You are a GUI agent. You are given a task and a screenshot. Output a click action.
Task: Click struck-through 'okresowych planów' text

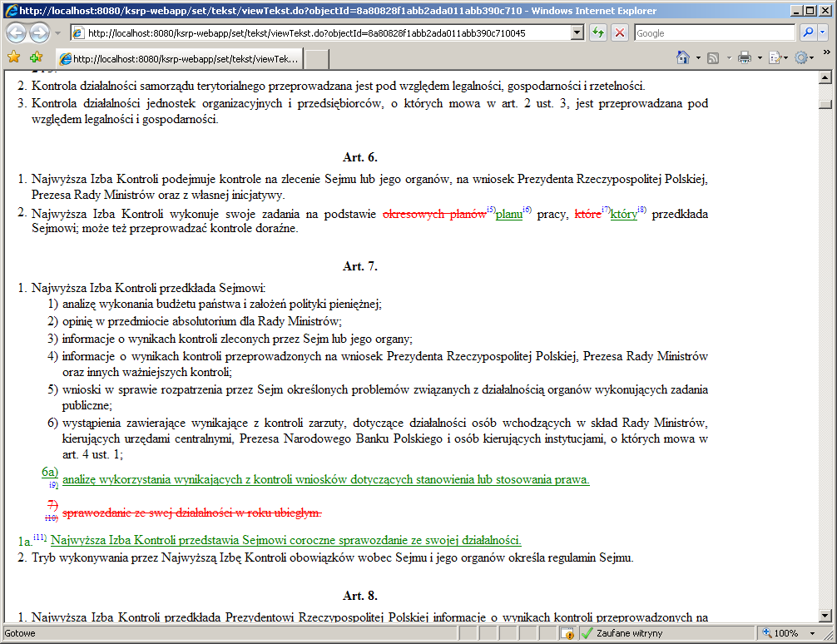click(434, 214)
